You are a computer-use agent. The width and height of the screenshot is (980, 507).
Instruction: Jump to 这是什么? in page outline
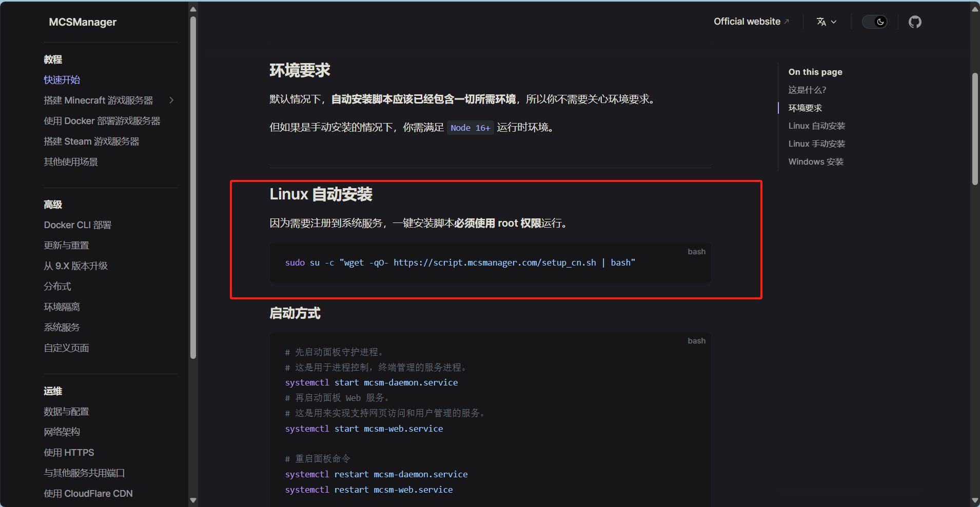[808, 90]
